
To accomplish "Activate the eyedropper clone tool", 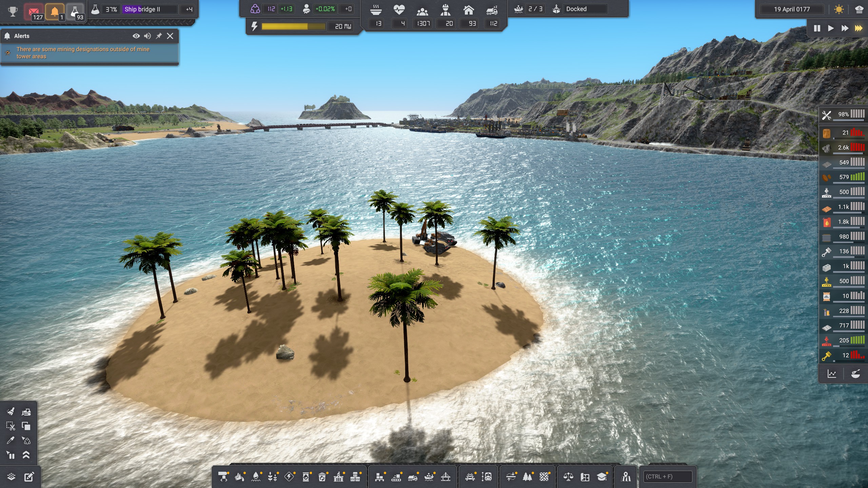I will click(x=11, y=440).
